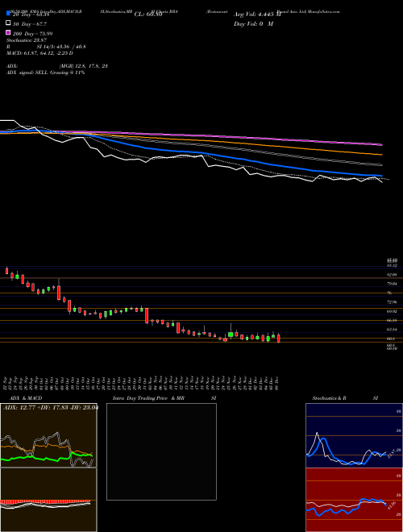Click the 76 price axis label
This screenshot has width=403, height=532.
(x=389, y=293)
